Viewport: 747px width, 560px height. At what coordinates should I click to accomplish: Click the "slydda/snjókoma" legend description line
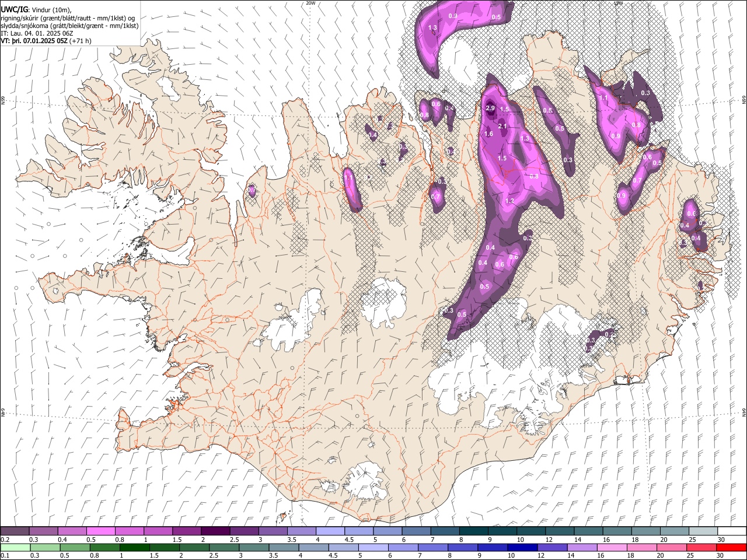[69, 26]
